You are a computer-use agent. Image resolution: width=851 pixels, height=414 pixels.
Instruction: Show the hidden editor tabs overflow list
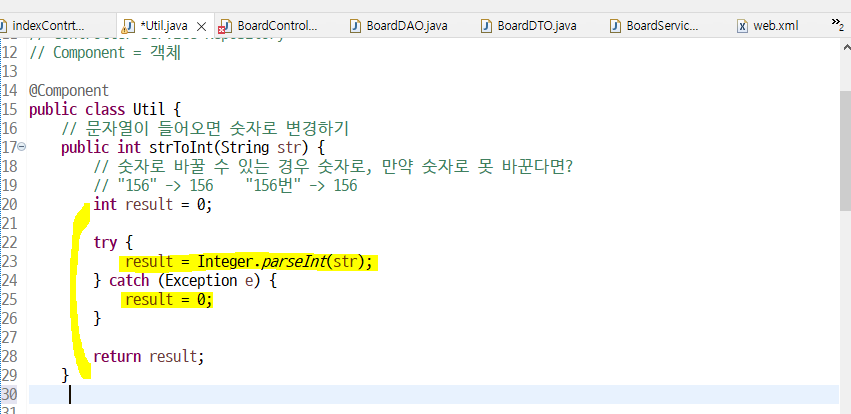[x=837, y=24]
